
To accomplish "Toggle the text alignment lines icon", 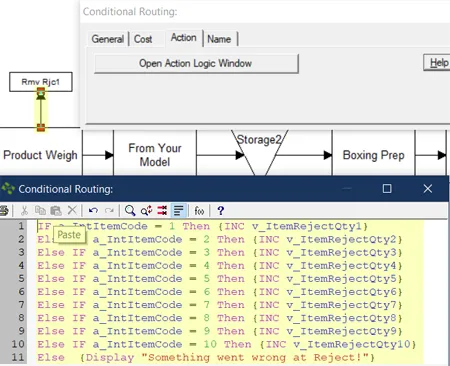I will click(178, 211).
